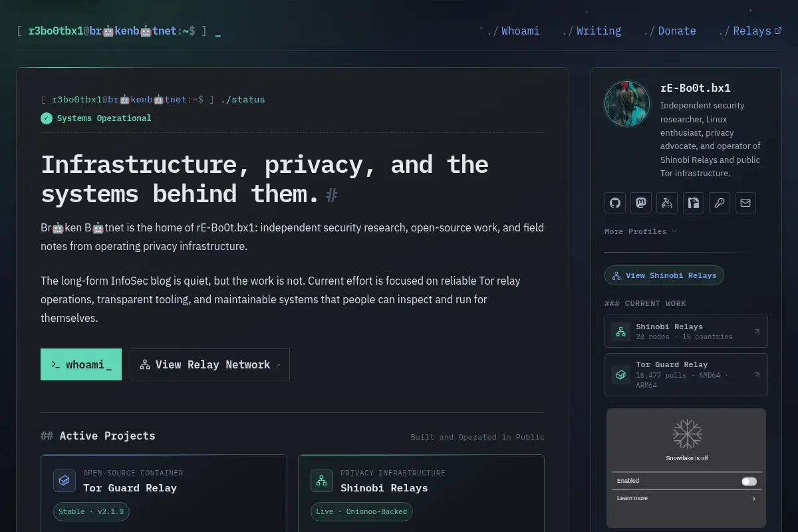Click the Systems Operational status text

pyautogui.click(x=104, y=118)
